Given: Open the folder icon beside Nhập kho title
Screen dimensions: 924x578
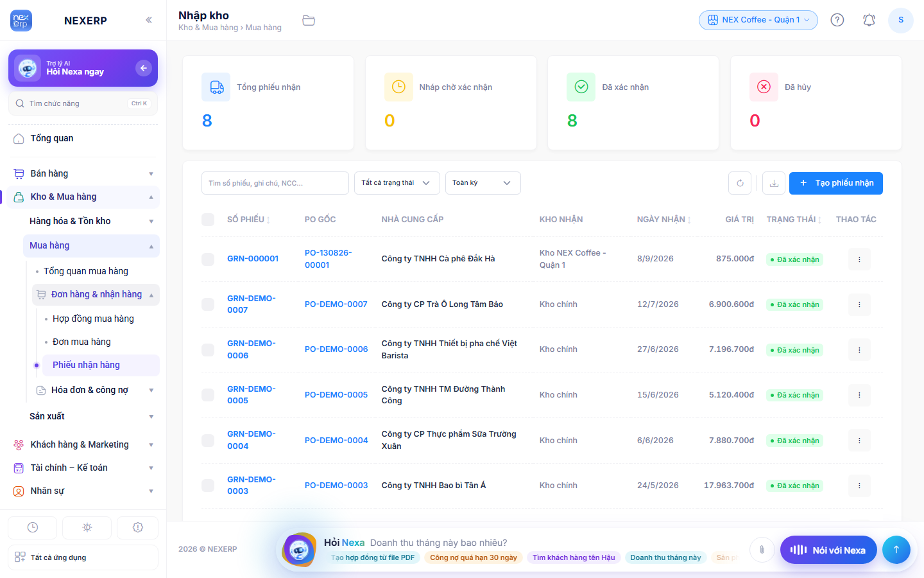Looking at the screenshot, I should point(309,21).
